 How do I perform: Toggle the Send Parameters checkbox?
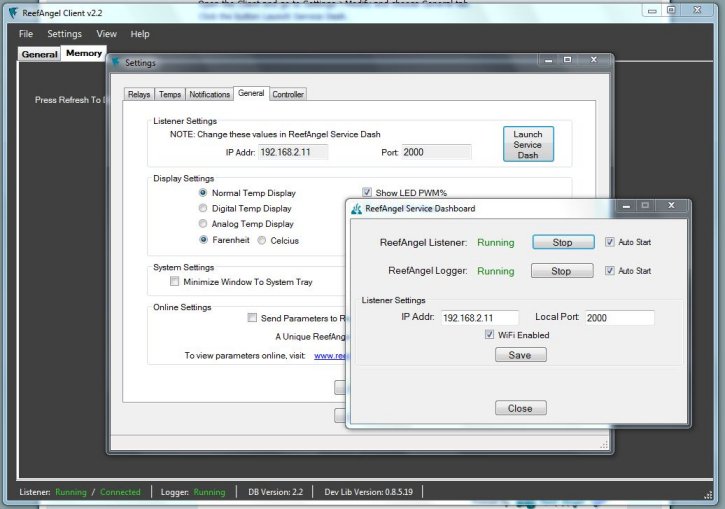point(252,318)
